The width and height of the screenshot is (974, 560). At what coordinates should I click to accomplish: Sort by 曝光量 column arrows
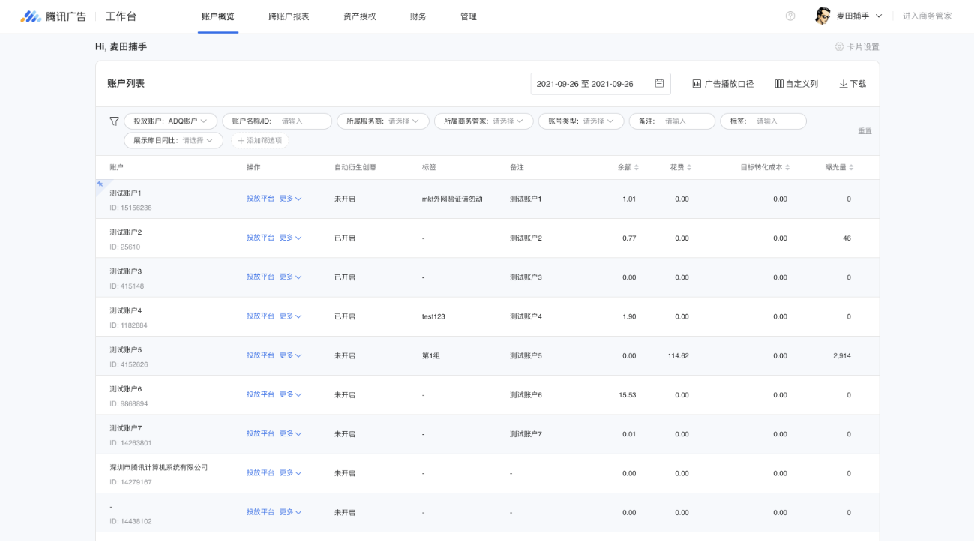(x=851, y=167)
